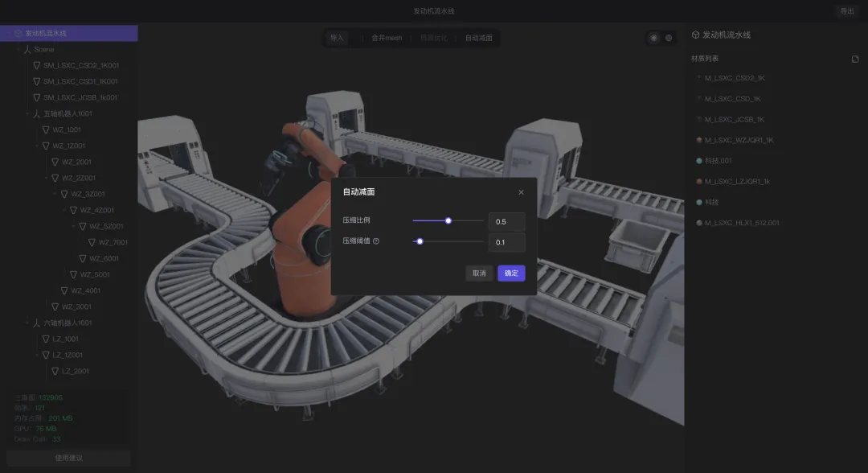Click the group icon of 六轴机器人1001

[36, 323]
